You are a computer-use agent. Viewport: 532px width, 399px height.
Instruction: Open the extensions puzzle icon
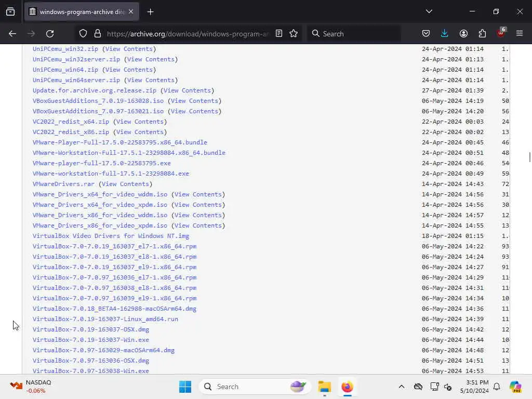(x=482, y=34)
